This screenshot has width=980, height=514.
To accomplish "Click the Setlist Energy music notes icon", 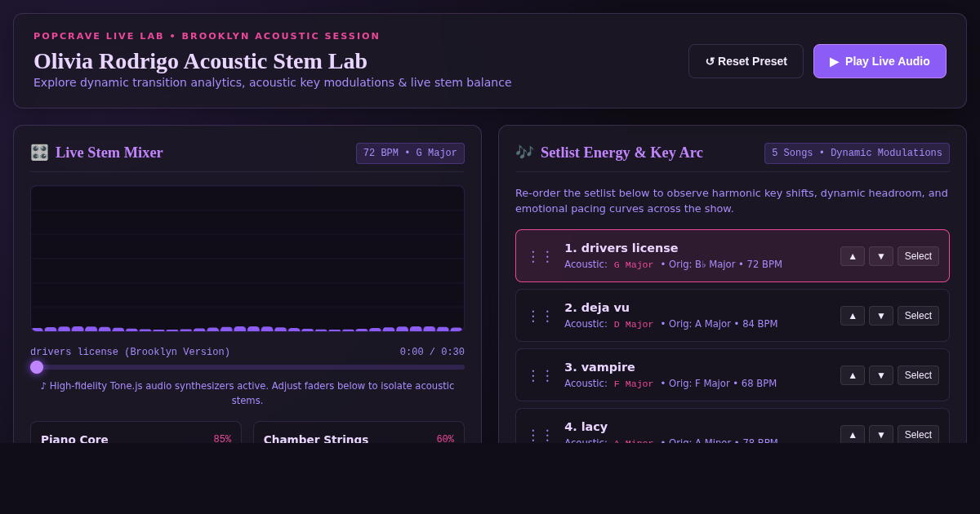I will [x=524, y=153].
